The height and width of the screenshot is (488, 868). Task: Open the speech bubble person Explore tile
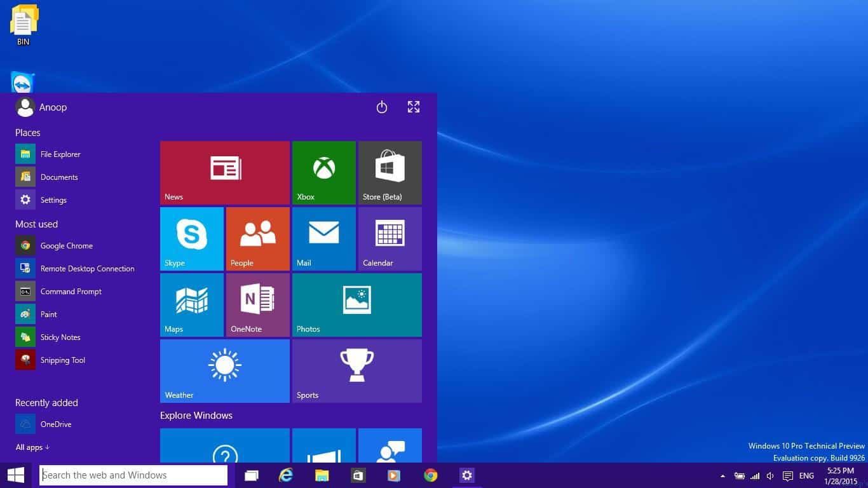pos(390,445)
